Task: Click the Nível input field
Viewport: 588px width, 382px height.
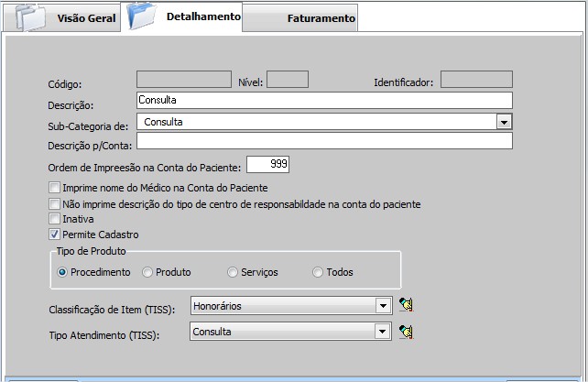Action: [288, 79]
